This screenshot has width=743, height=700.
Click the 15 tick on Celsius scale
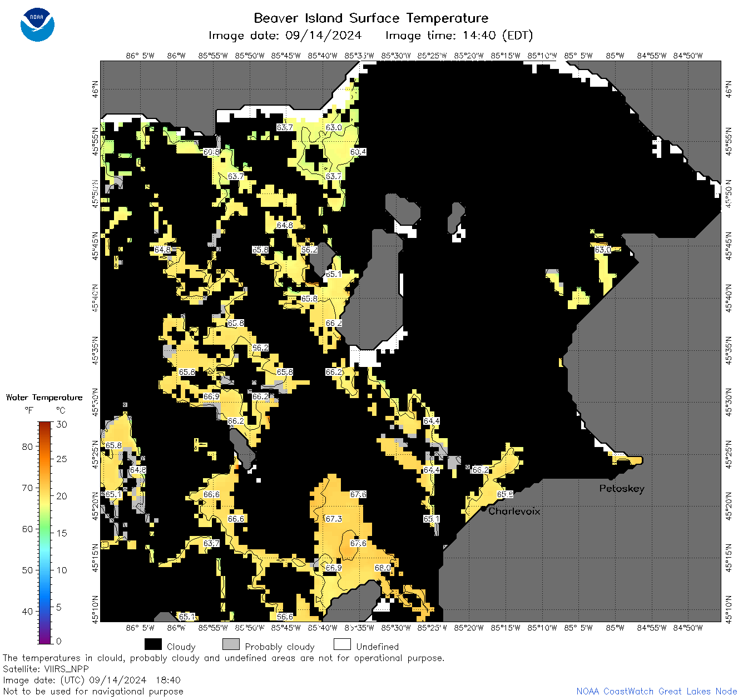62,533
